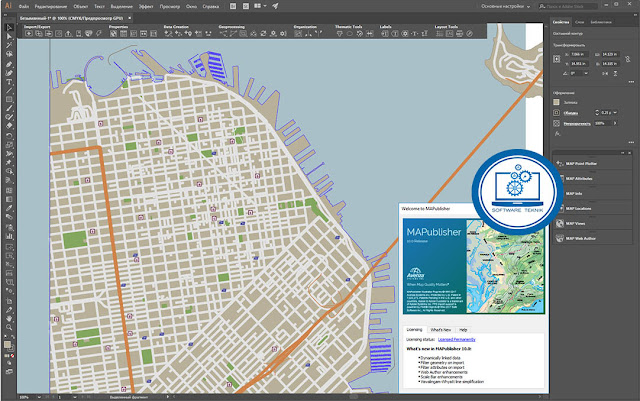
Task: Expand opacity slider arrow next to 100%
Action: pos(615,123)
